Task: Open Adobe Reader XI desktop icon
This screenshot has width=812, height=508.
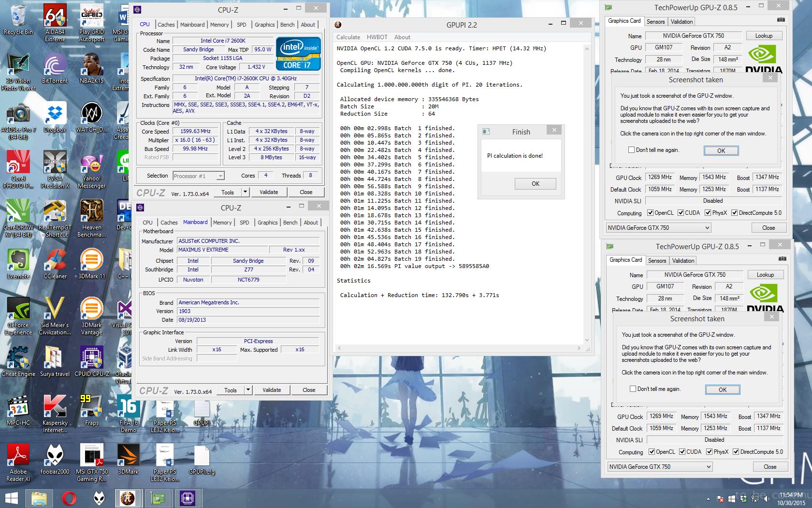Action: tap(18, 463)
